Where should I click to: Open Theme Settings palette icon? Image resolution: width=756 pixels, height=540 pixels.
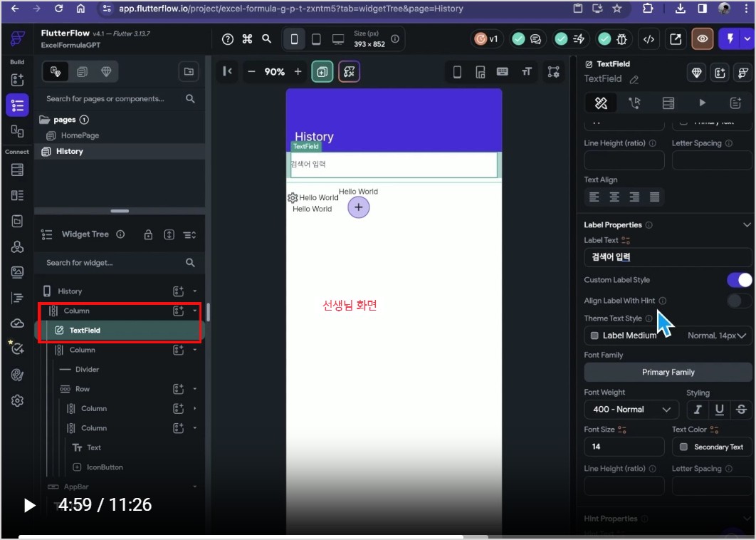17,375
